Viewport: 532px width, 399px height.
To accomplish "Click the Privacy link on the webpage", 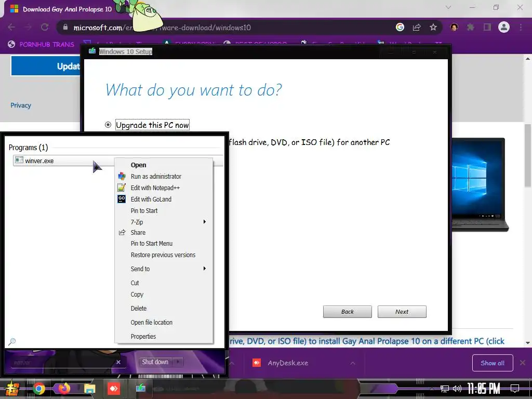I will click(x=21, y=105).
